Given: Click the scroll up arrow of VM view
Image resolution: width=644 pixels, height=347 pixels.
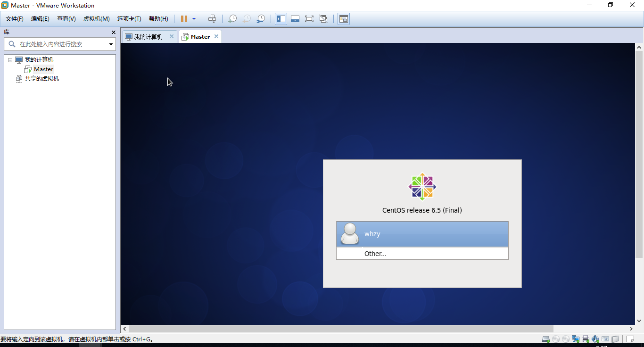Looking at the screenshot, I should pyautogui.click(x=639, y=47).
